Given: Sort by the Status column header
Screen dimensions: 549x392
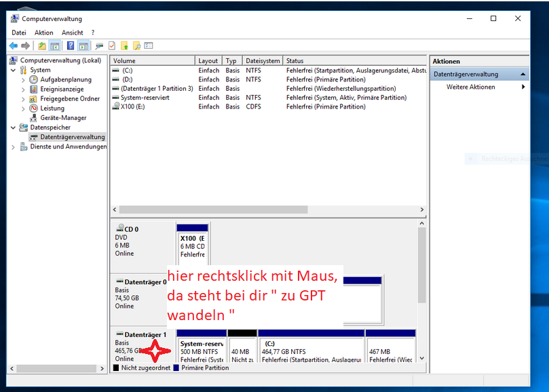Looking at the screenshot, I should point(354,60).
